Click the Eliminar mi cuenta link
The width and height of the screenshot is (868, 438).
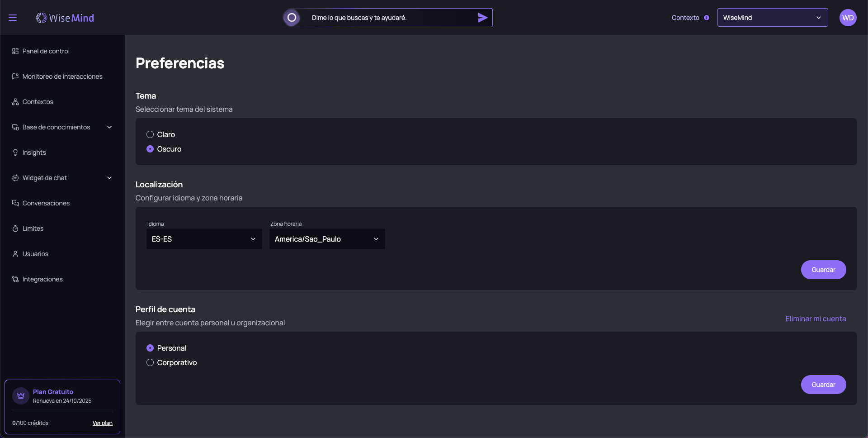coord(816,319)
